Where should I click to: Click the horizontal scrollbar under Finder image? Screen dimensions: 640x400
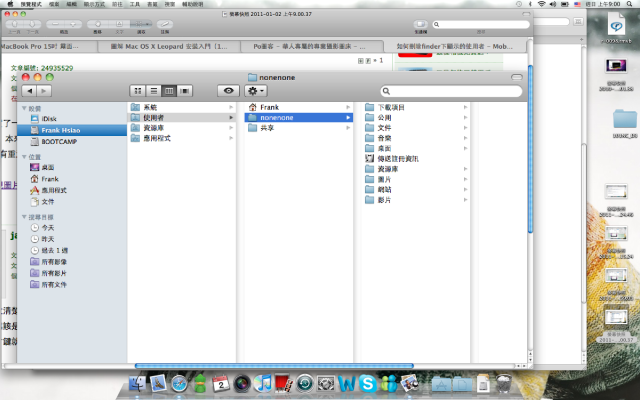pyautogui.click(x=274, y=366)
